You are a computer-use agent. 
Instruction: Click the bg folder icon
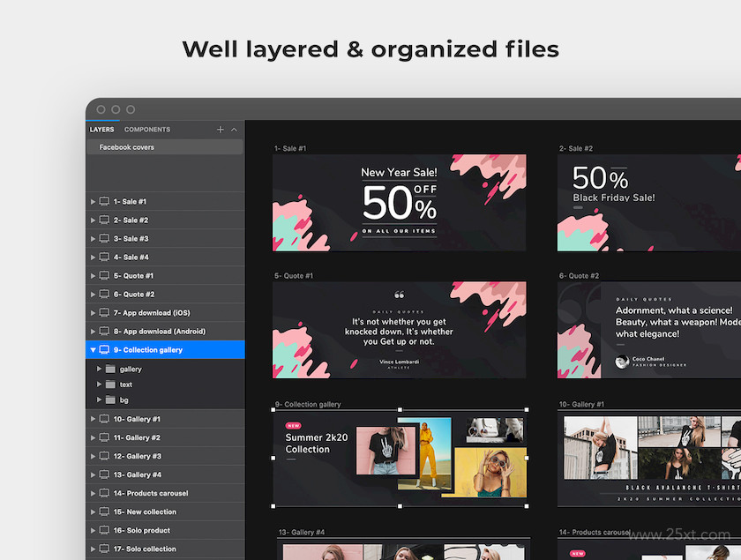[x=110, y=399]
